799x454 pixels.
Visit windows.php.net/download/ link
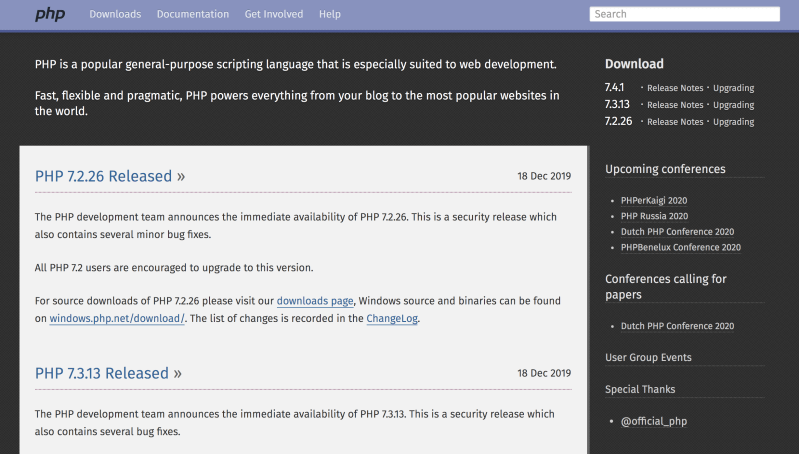pyautogui.click(x=117, y=318)
